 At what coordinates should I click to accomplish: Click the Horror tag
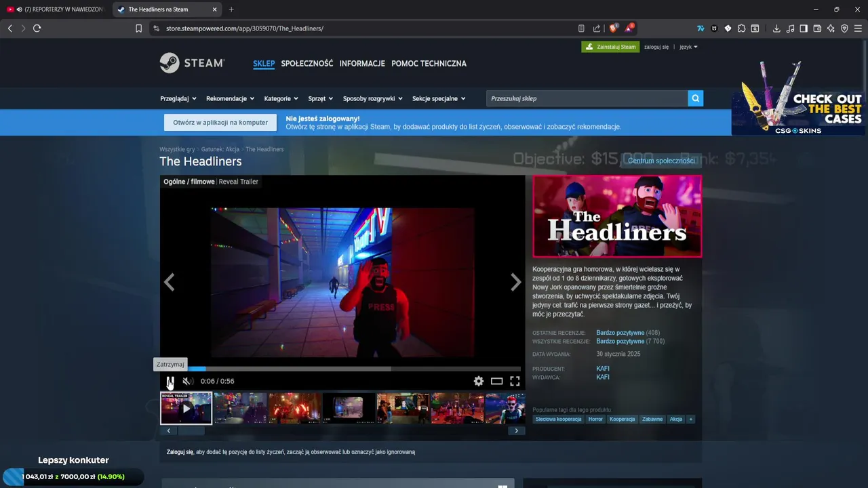[x=595, y=419]
